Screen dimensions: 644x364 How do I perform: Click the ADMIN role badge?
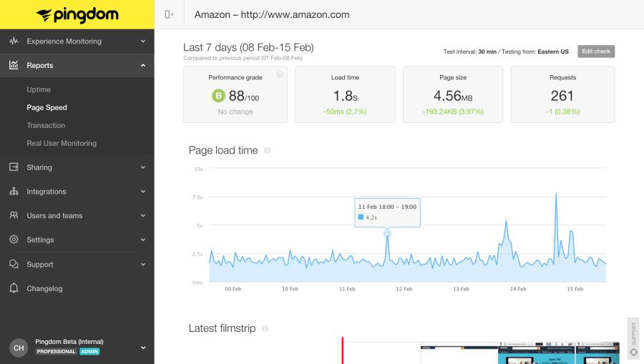(89, 351)
